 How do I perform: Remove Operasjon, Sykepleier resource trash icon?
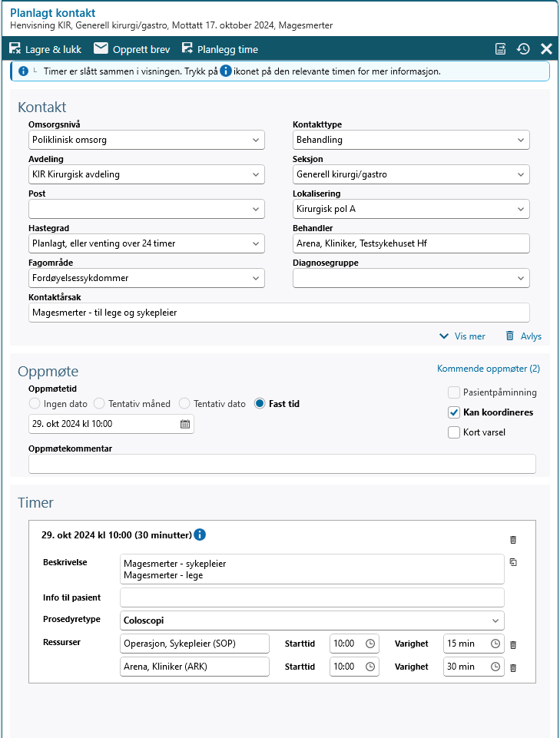coord(513,645)
